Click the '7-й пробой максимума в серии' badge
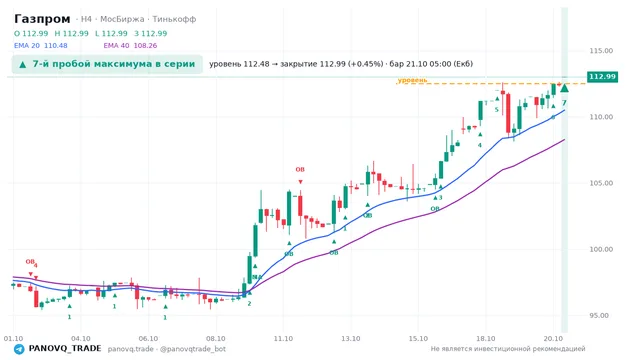 107,64
